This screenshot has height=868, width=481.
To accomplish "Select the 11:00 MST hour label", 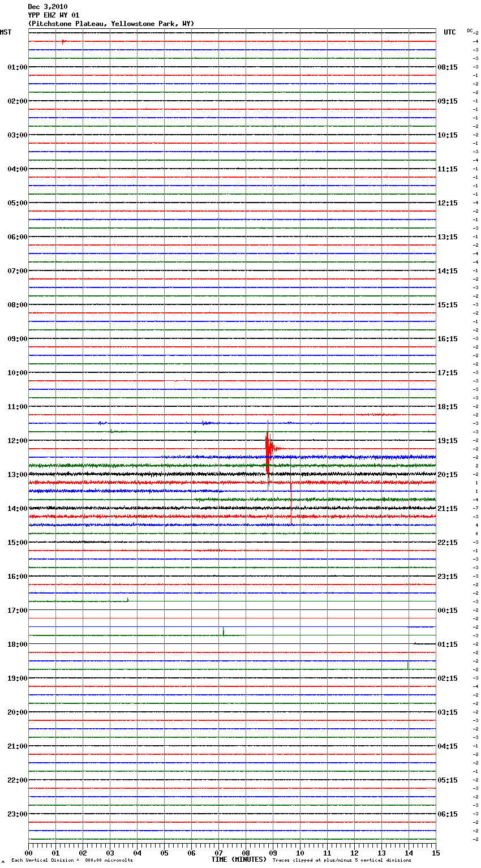I will point(18,407).
